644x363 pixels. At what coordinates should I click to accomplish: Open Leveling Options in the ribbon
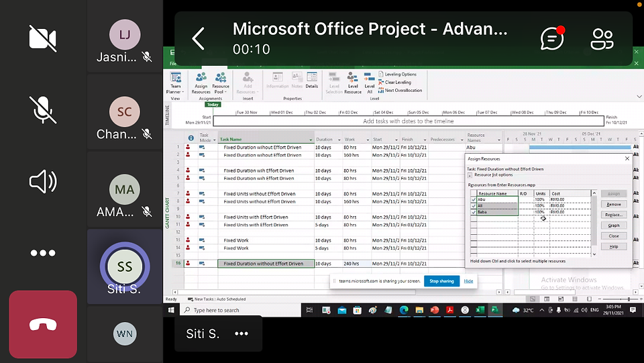397,74
